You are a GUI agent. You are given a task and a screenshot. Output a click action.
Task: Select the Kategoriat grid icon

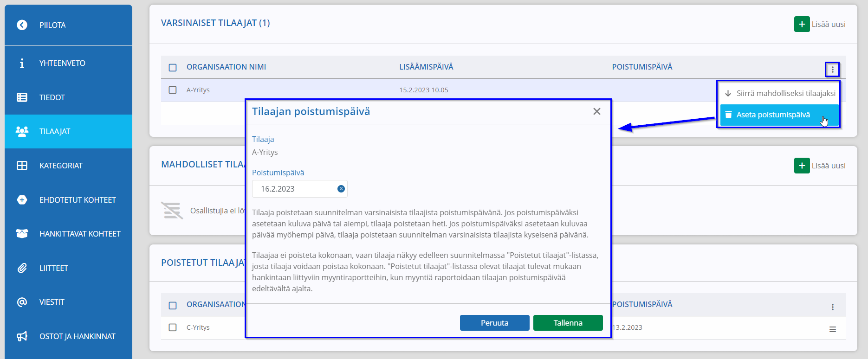(x=22, y=166)
